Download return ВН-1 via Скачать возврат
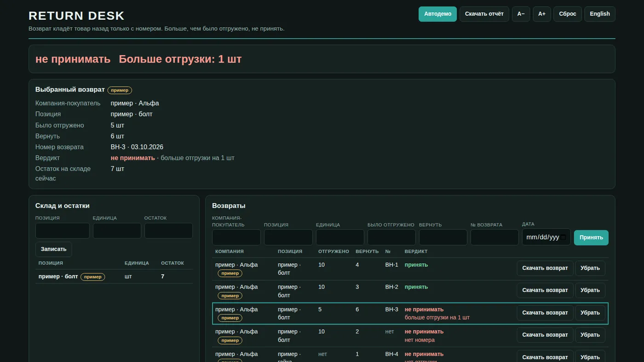644x362 pixels. 545,268
